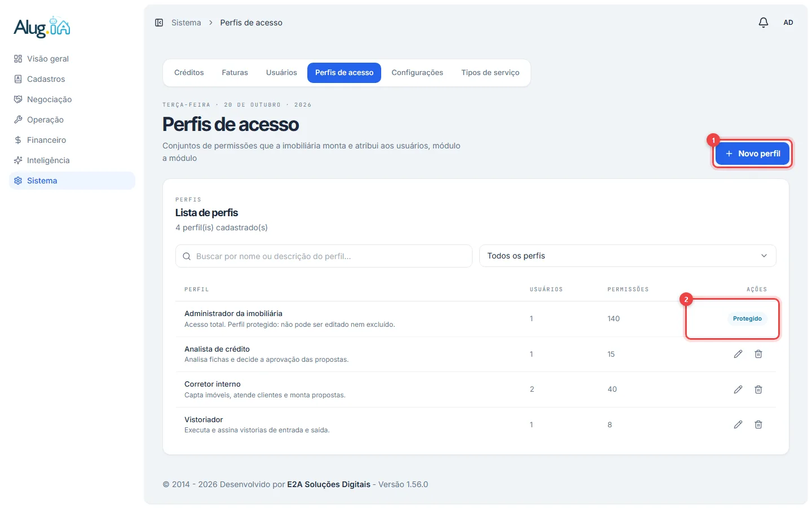Select Sistema in sidebar
812x508 pixels.
tap(72, 181)
